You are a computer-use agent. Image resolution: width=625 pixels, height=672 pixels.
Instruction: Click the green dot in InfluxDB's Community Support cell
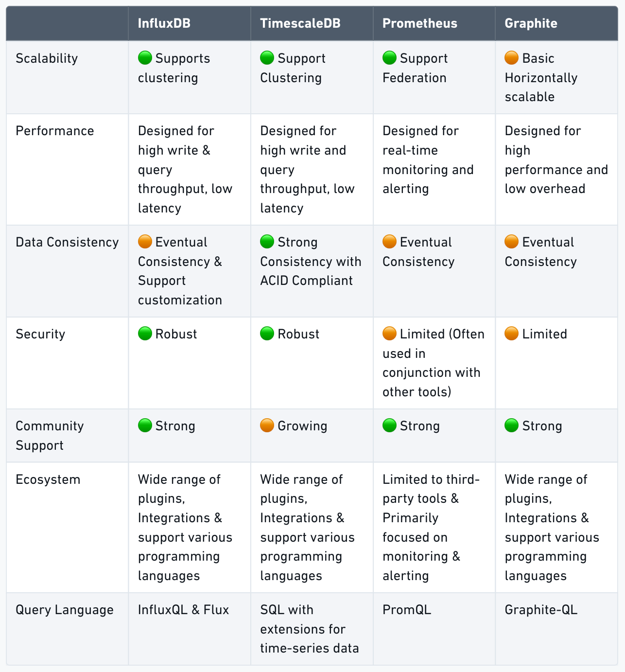(x=145, y=426)
